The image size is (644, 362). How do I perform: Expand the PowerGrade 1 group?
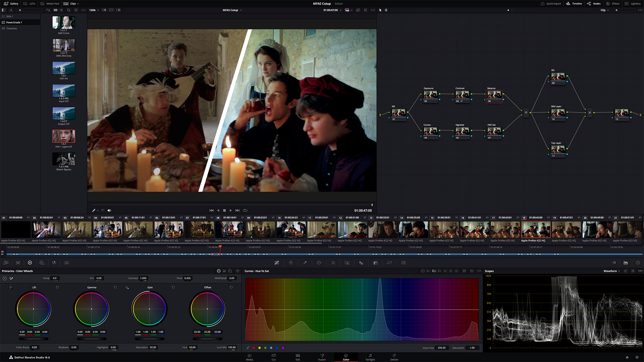(3, 22)
